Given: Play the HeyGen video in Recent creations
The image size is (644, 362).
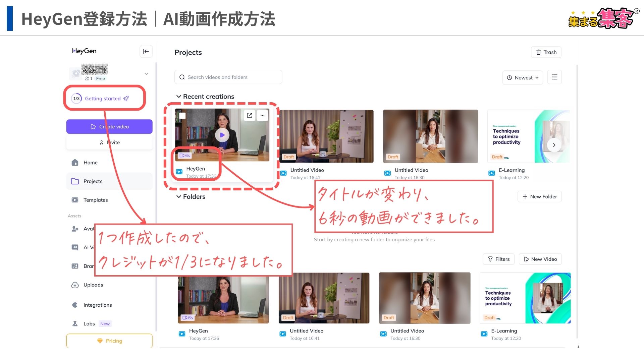Looking at the screenshot, I should click(222, 135).
